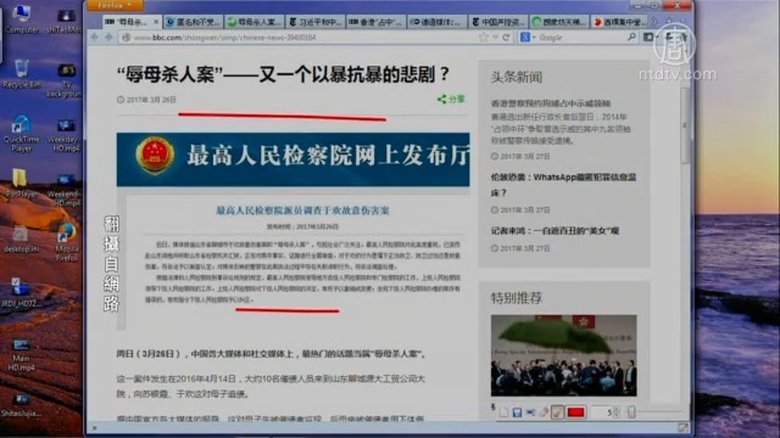Click the 分享 share button

(451, 99)
